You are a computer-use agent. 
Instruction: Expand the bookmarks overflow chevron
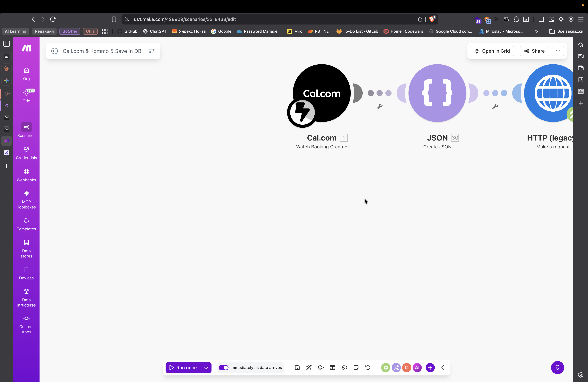[536, 31]
